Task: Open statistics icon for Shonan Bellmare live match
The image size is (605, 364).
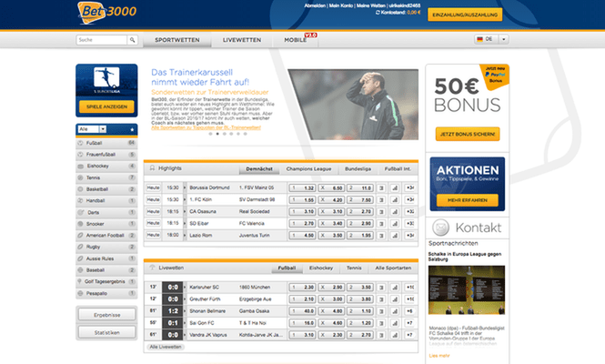Action: (395, 311)
